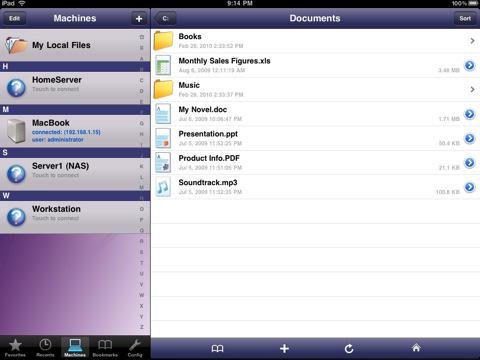
Task: Jump to letter R in the index
Action: click(x=142, y=241)
